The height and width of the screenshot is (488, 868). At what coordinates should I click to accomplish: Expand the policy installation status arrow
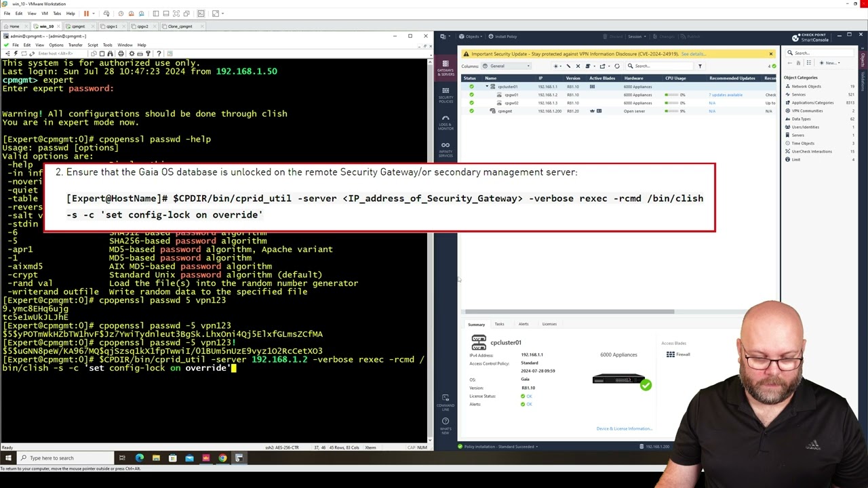[537, 447]
